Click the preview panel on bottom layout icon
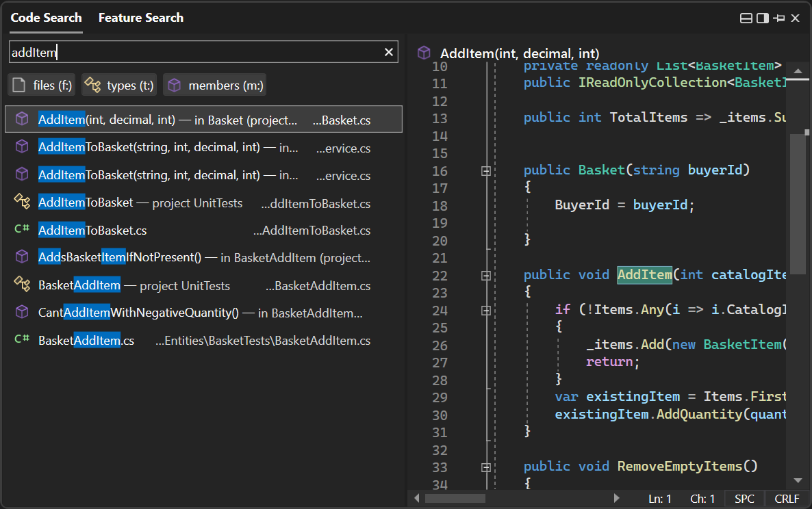The width and height of the screenshot is (812, 509). 747,18
